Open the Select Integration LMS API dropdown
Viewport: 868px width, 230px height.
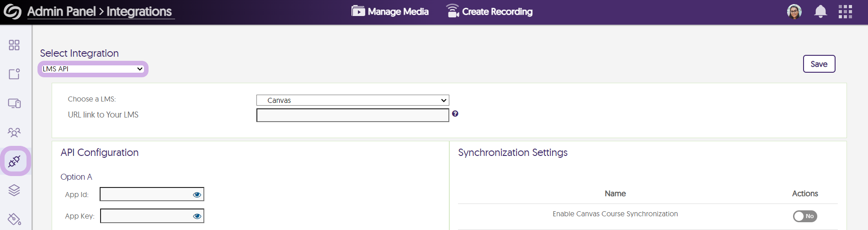click(93, 69)
